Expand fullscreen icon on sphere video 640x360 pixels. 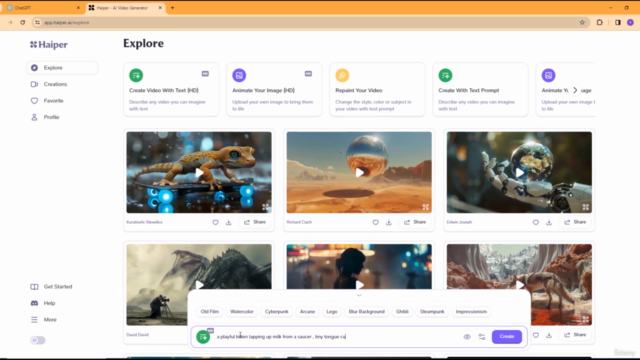(x=425, y=207)
